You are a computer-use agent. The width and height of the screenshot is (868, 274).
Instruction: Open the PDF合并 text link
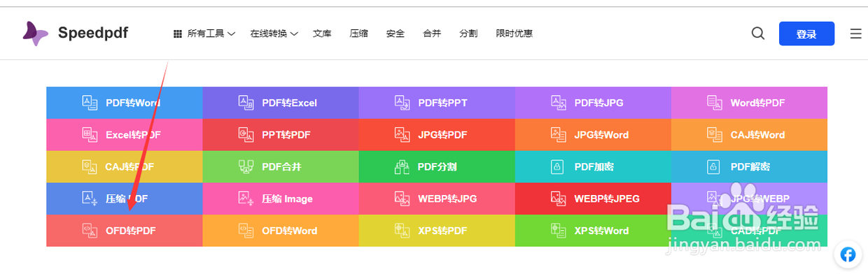[281, 166]
